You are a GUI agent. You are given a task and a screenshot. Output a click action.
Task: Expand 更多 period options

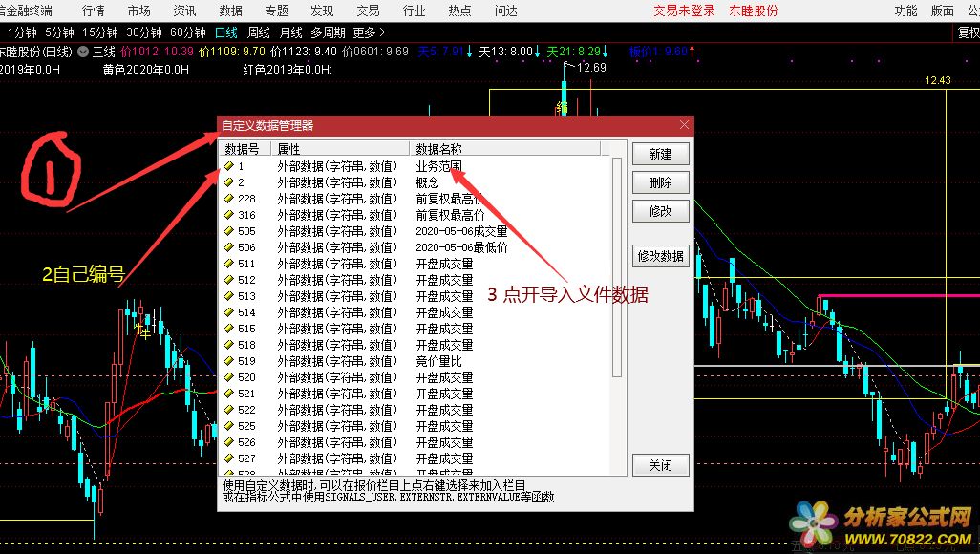pyautogui.click(x=370, y=32)
